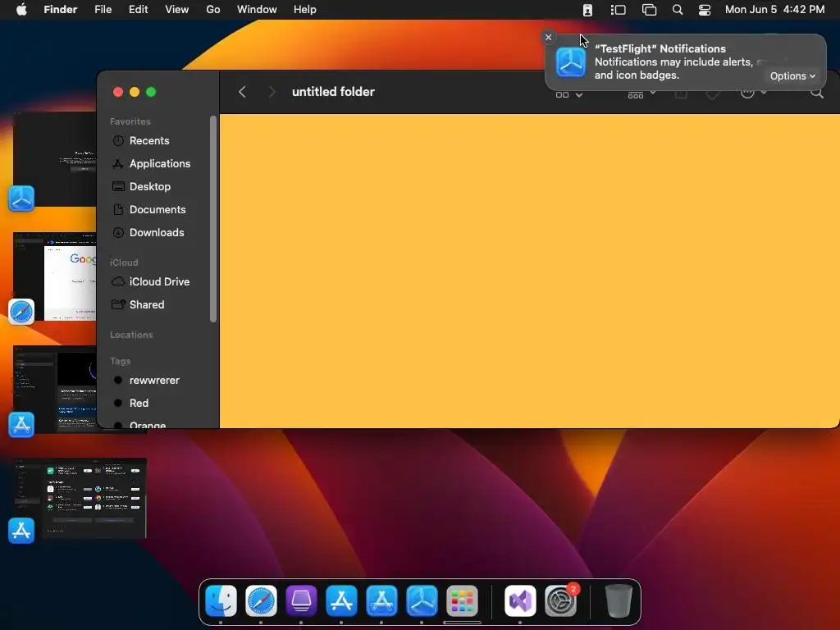
Task: Click the Locations section header
Action: pyautogui.click(x=131, y=335)
